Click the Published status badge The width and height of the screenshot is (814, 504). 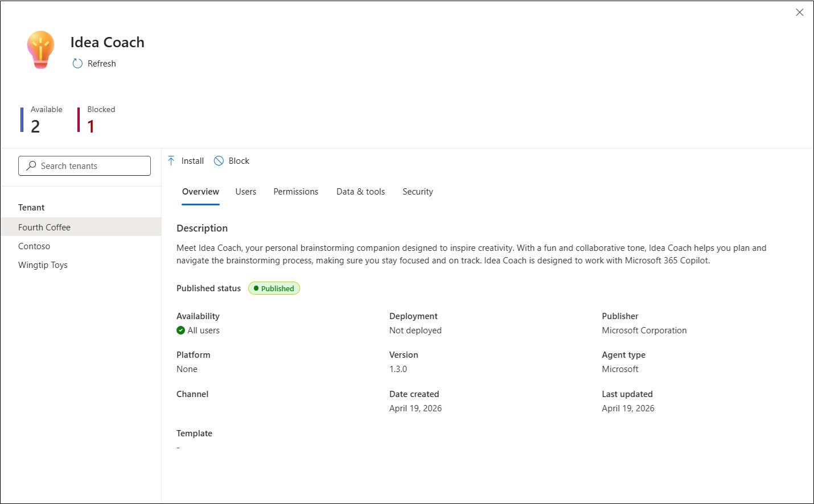(x=274, y=288)
